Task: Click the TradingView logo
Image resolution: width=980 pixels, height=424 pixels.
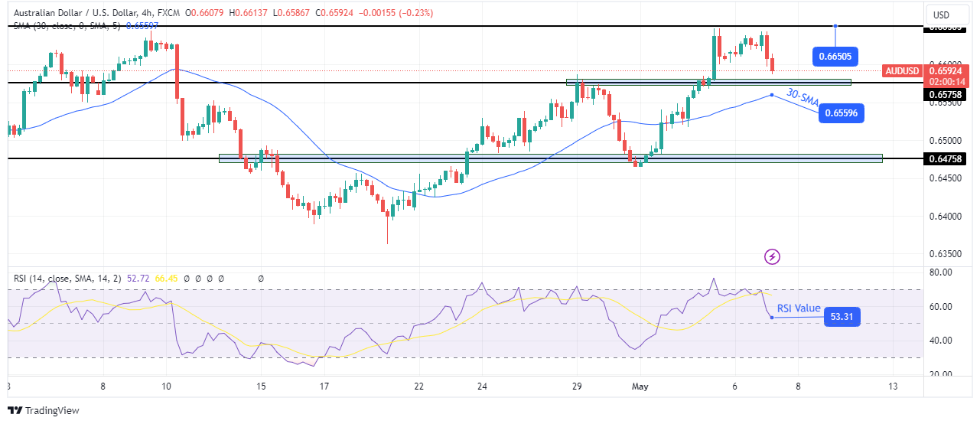Action: [x=43, y=410]
